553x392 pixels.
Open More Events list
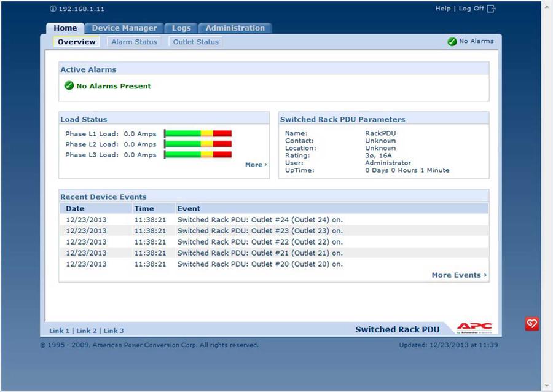(x=459, y=275)
